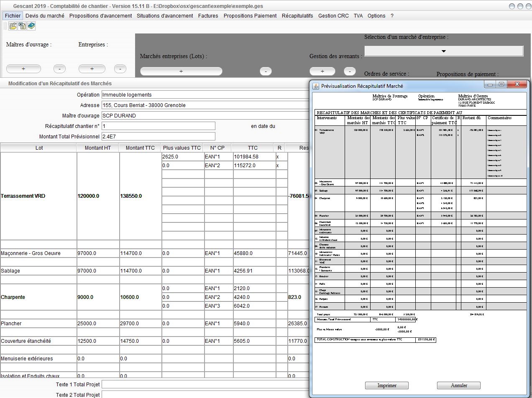Open the TVA menu

[358, 16]
